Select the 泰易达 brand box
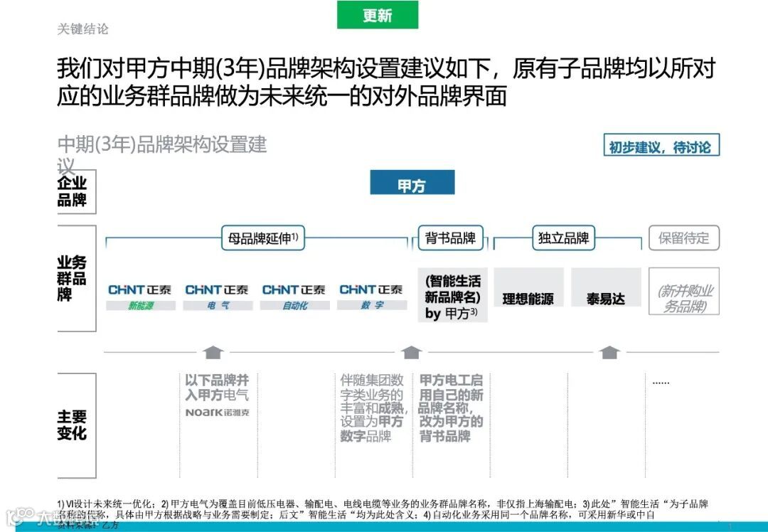The image size is (768, 532). coord(606,287)
